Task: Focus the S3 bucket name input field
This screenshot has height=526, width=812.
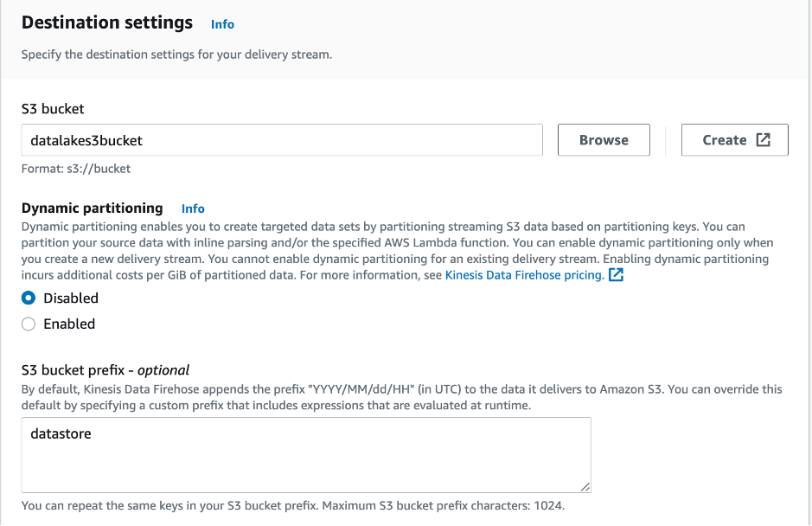Action: pos(282,140)
